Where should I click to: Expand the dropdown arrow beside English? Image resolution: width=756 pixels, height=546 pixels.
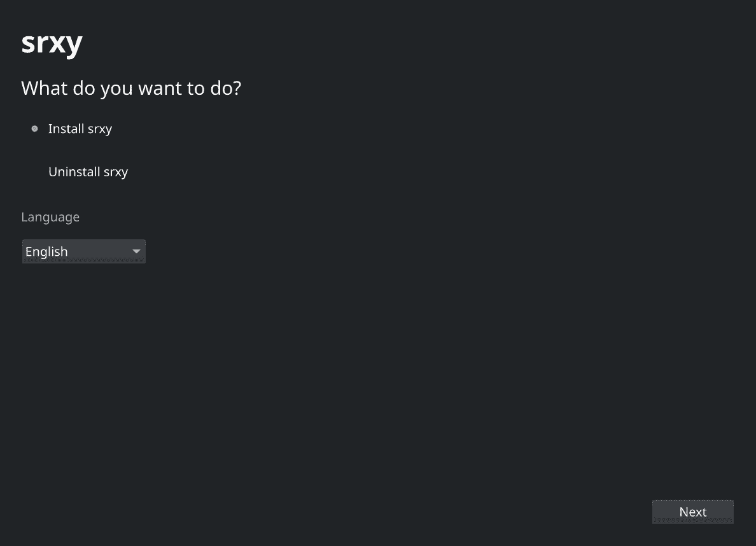coord(136,251)
